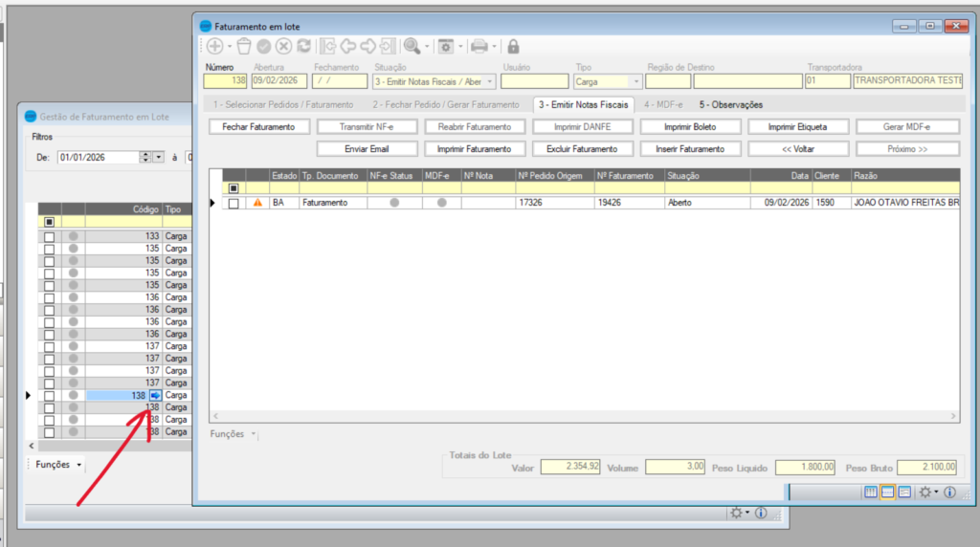The image size is (980, 547).
Task: Click the add new record plus icon
Action: point(214,46)
